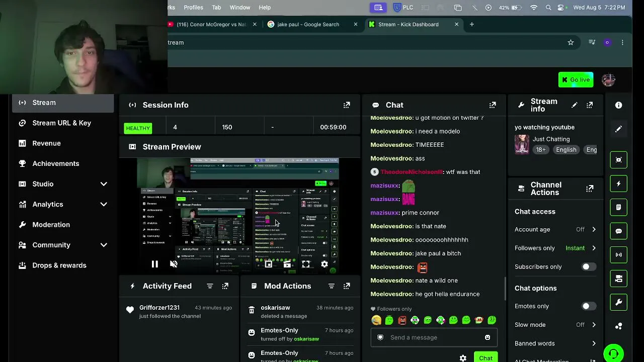Image resolution: width=644 pixels, height=362 pixels.
Task: Pop out the Activity Feed panel
Action: pyautogui.click(x=225, y=286)
